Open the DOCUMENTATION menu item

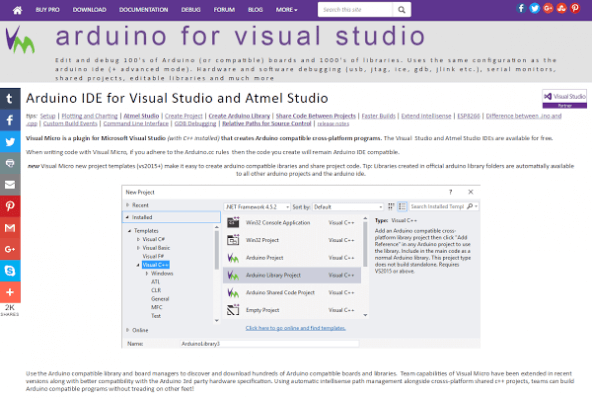coord(143,10)
